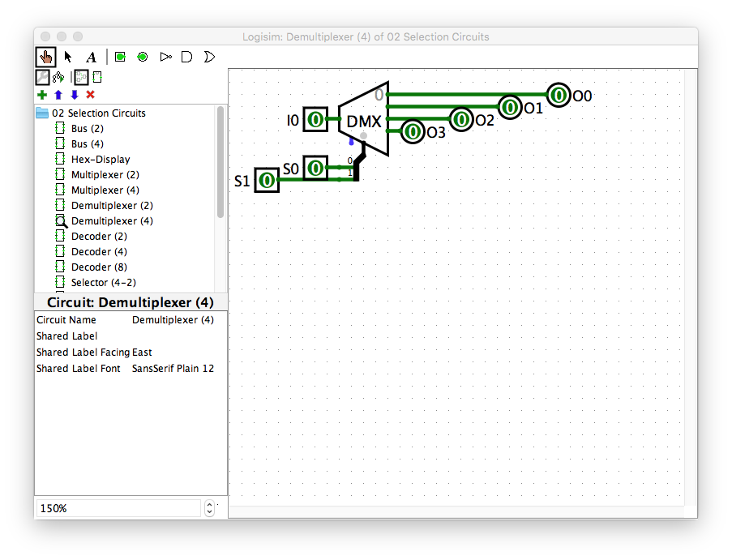Toggle input pin I0

[315, 119]
